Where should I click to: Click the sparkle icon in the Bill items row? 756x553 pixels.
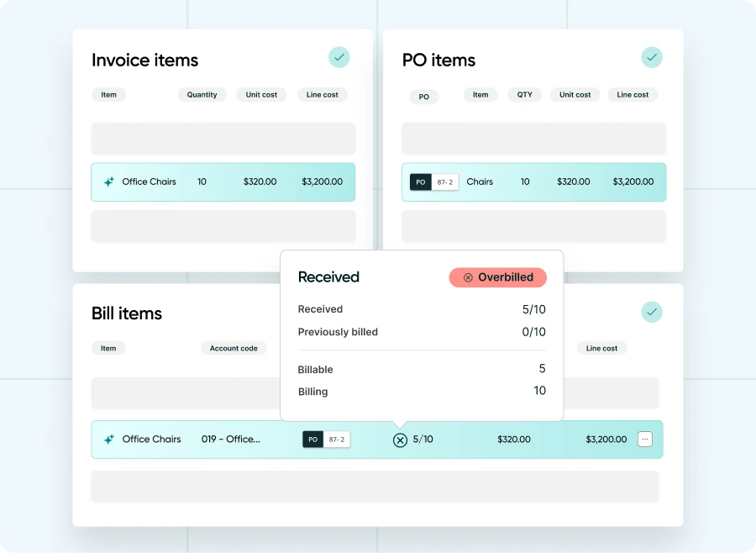[x=108, y=439]
